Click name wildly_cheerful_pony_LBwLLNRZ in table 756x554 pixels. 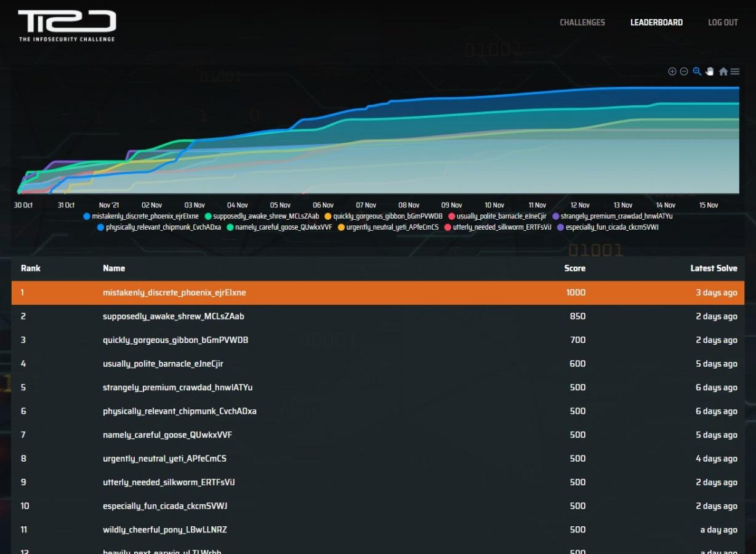pyautogui.click(x=165, y=529)
